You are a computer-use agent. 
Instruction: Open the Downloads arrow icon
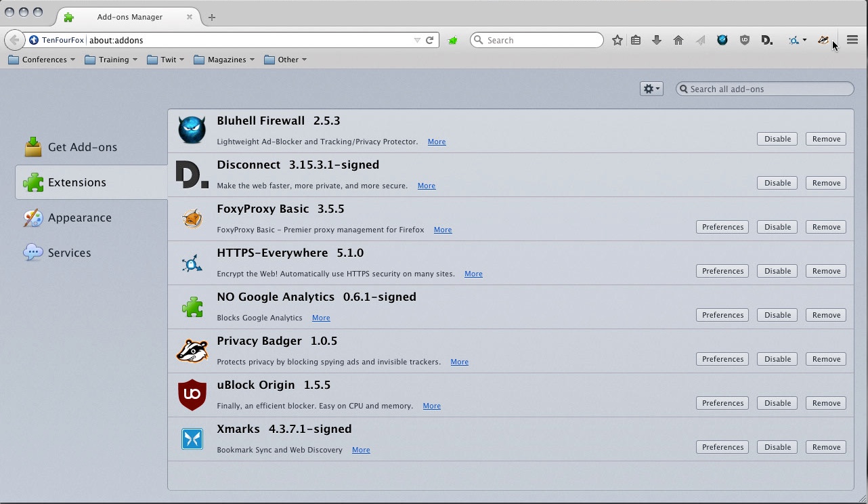tap(656, 40)
